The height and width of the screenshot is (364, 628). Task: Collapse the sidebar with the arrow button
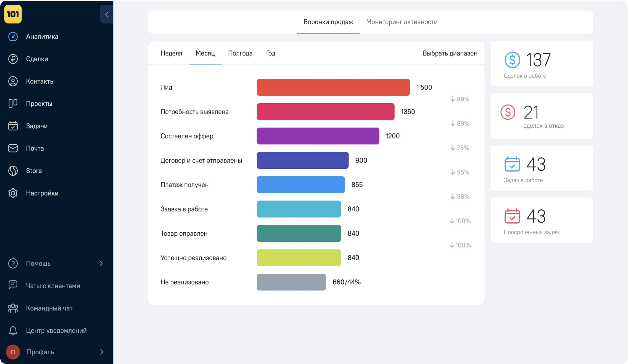click(x=107, y=14)
